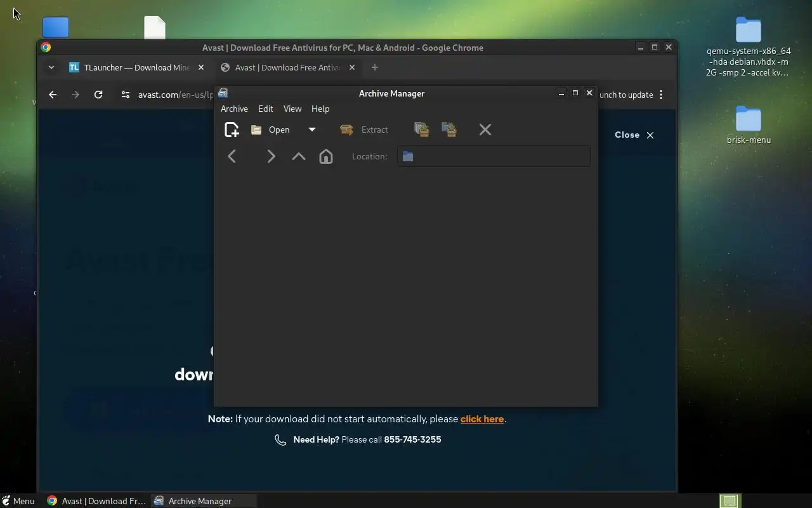The height and width of the screenshot is (508, 812).
Task: Click Chrome's back navigation arrow
Action: tap(53, 95)
